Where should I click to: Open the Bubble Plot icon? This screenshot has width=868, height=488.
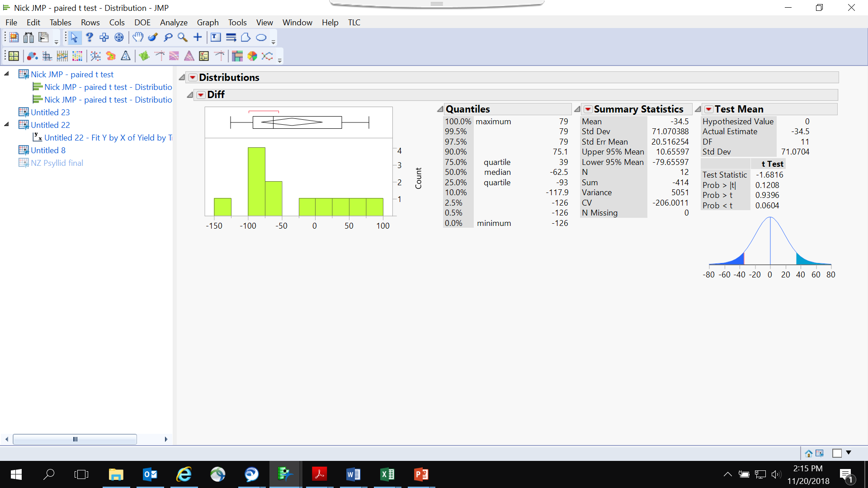(x=32, y=56)
